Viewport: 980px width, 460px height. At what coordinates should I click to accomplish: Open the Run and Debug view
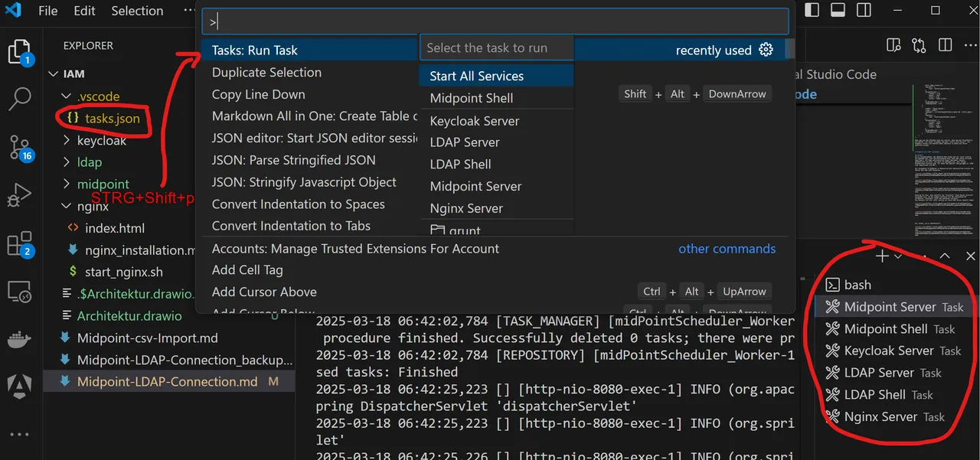click(x=19, y=195)
